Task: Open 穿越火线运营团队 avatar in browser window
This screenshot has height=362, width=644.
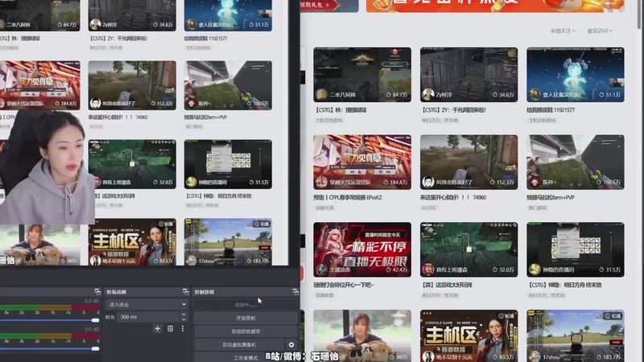Action: click(321, 182)
